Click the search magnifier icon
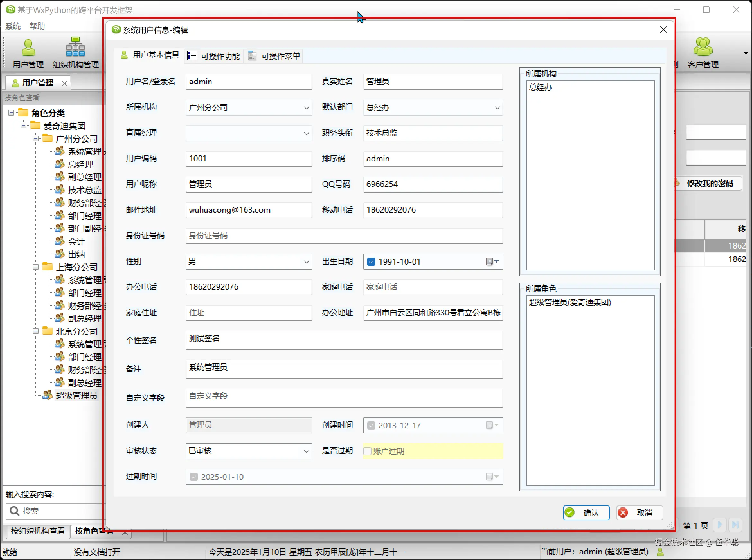 14,511
